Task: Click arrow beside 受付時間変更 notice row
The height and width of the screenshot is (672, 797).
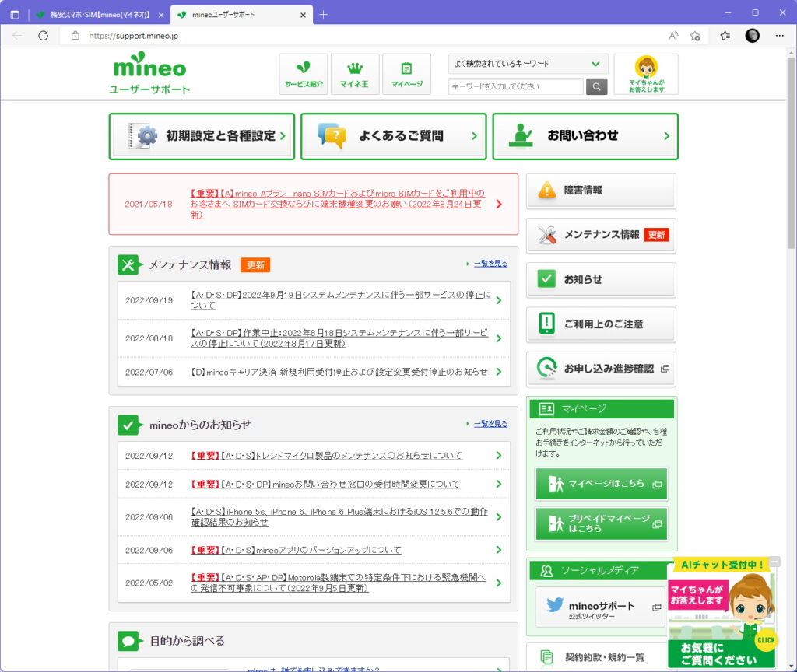Action: (499, 484)
